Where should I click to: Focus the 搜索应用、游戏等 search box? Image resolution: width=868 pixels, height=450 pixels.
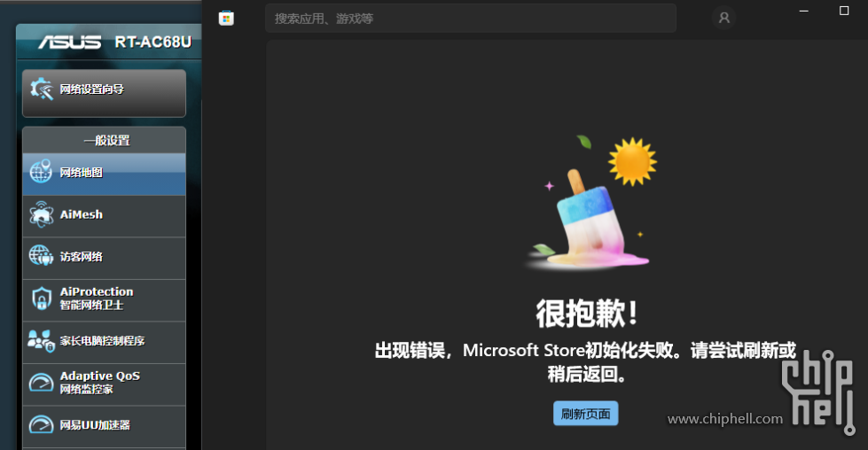point(470,18)
